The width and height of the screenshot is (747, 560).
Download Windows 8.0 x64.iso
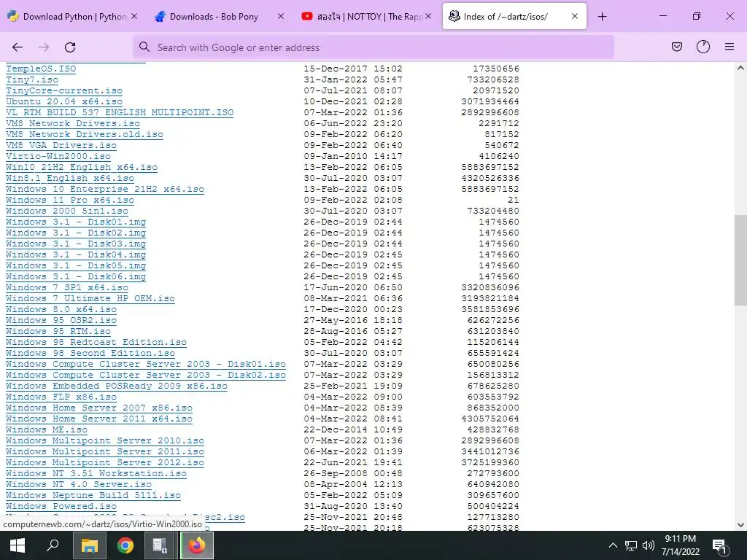61,309
